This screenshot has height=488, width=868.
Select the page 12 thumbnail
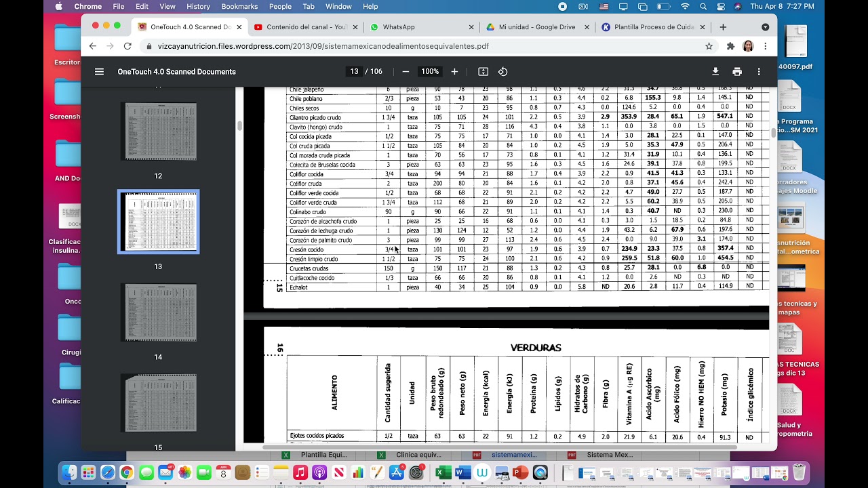(x=158, y=131)
